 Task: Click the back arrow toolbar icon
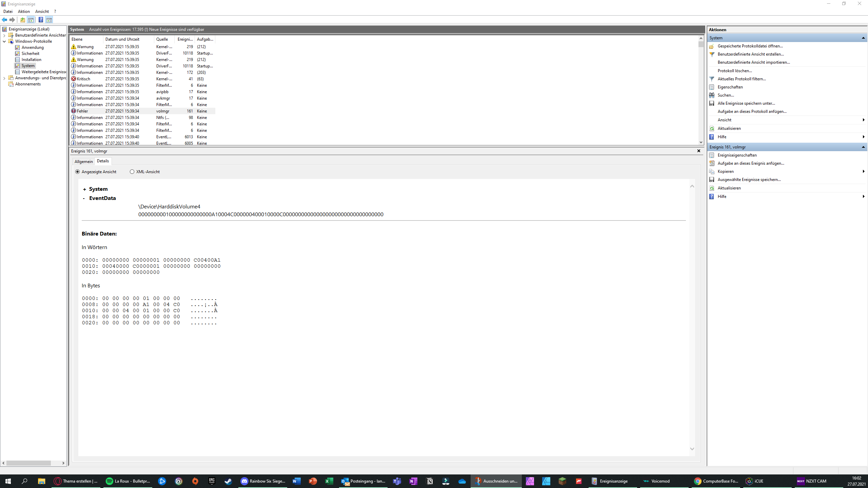(x=4, y=20)
